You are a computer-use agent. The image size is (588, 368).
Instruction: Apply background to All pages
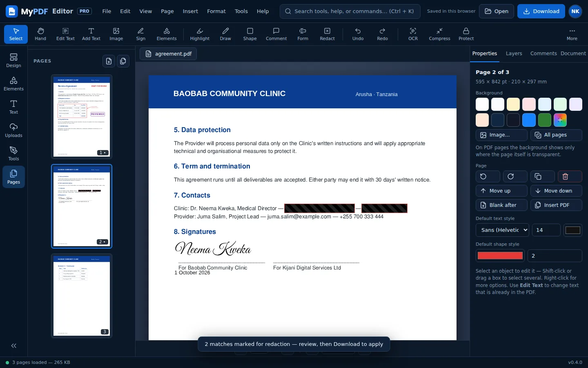point(556,135)
